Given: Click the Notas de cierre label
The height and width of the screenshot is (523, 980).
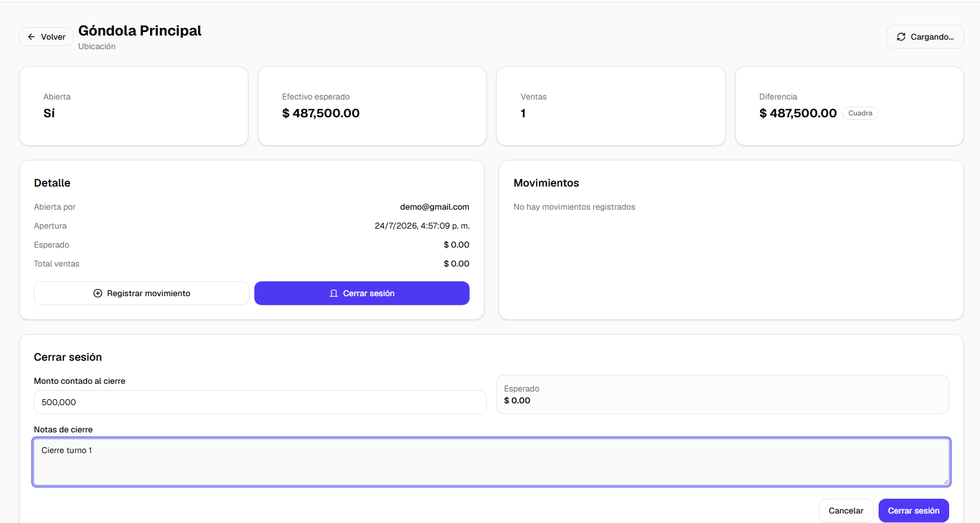Looking at the screenshot, I should pyautogui.click(x=63, y=429).
